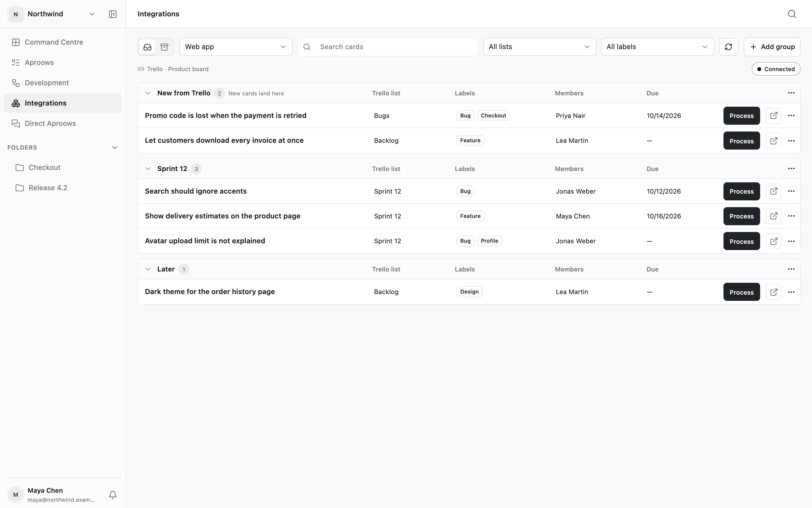
Task: Open Later group options menu
Action: 791,269
